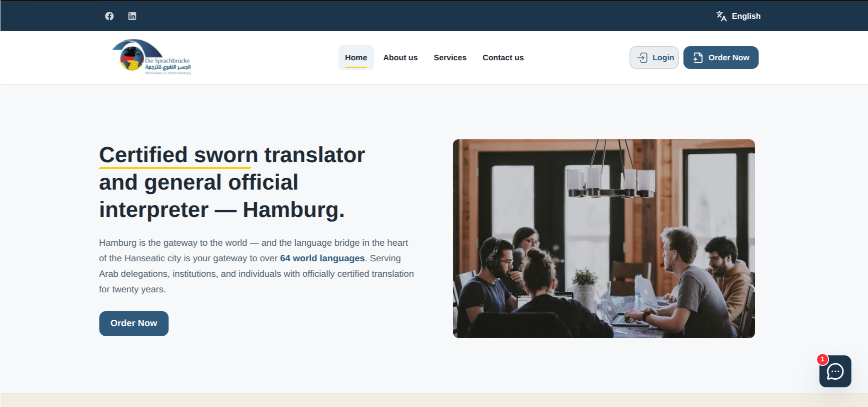Click the office meeting hero image
The image size is (868, 407).
[x=604, y=238]
